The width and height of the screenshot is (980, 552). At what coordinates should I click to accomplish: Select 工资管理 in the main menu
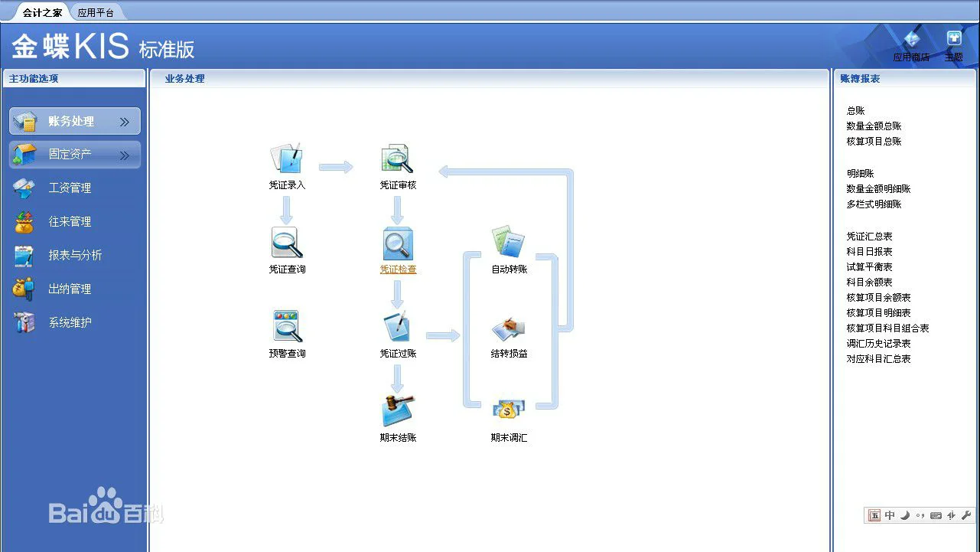(x=70, y=188)
